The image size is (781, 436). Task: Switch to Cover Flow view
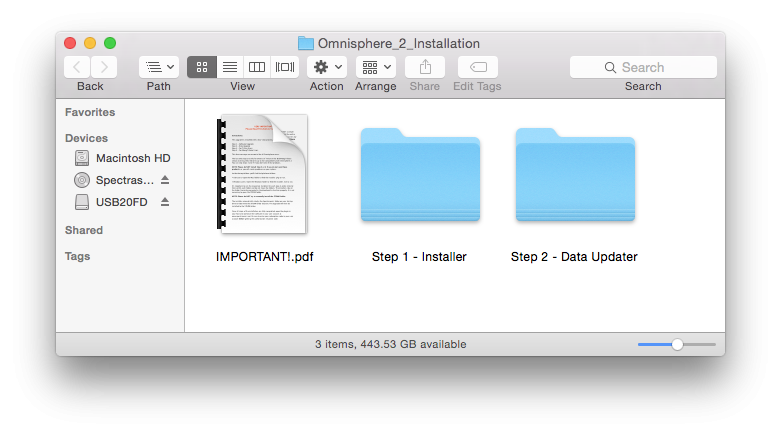[285, 67]
